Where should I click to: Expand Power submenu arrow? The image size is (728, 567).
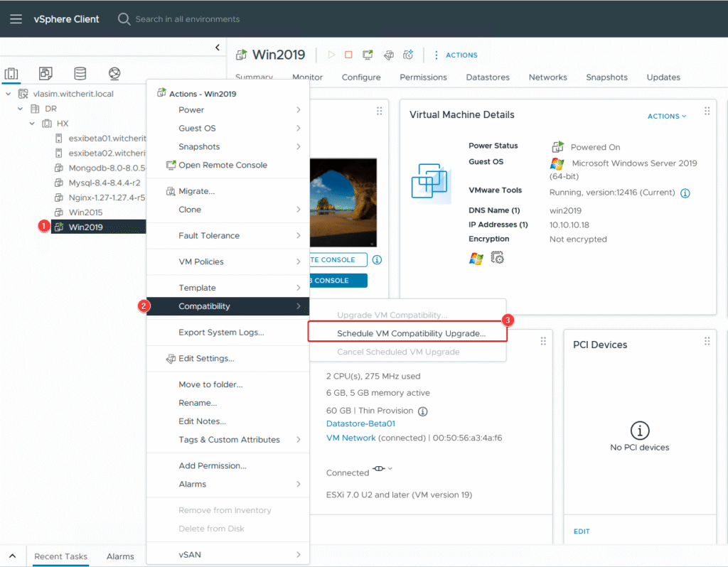(x=298, y=110)
